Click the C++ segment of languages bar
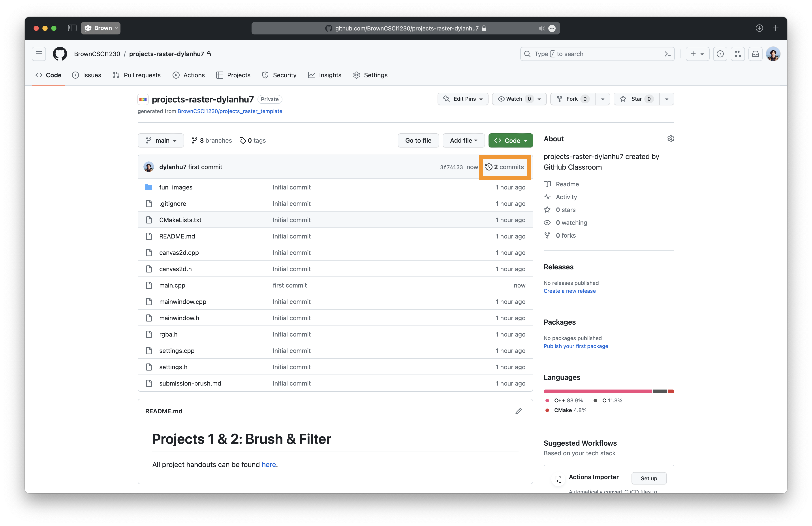This screenshot has width=812, height=526. pos(597,391)
